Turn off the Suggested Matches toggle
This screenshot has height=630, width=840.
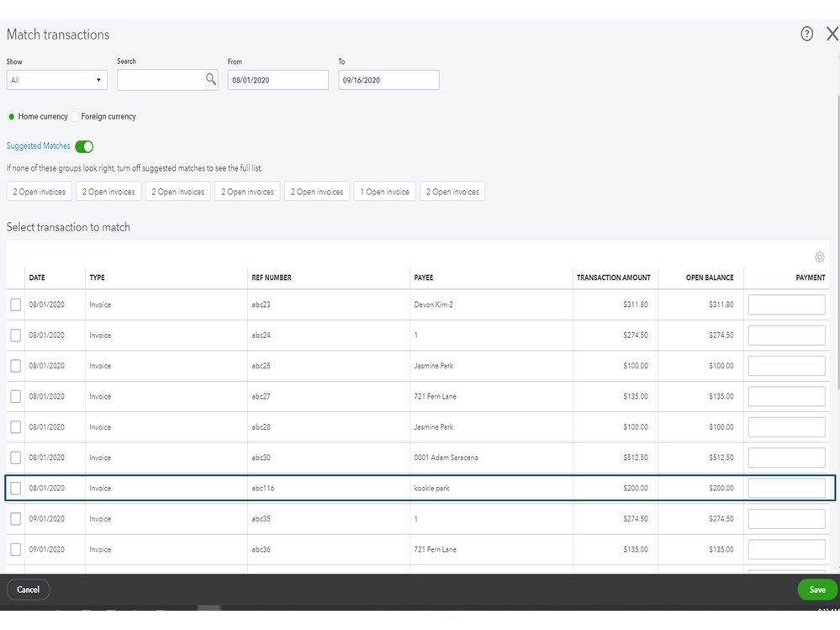[84, 146]
